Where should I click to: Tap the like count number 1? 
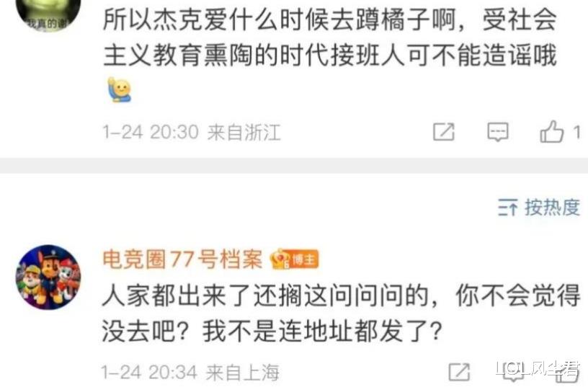tap(576, 132)
